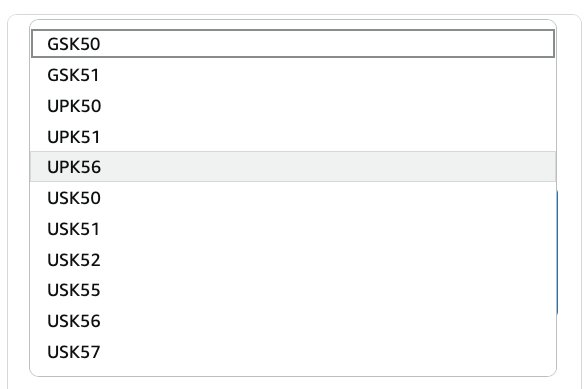Click the blue scrollbar beside the list
584x389 pixels.
point(557,252)
